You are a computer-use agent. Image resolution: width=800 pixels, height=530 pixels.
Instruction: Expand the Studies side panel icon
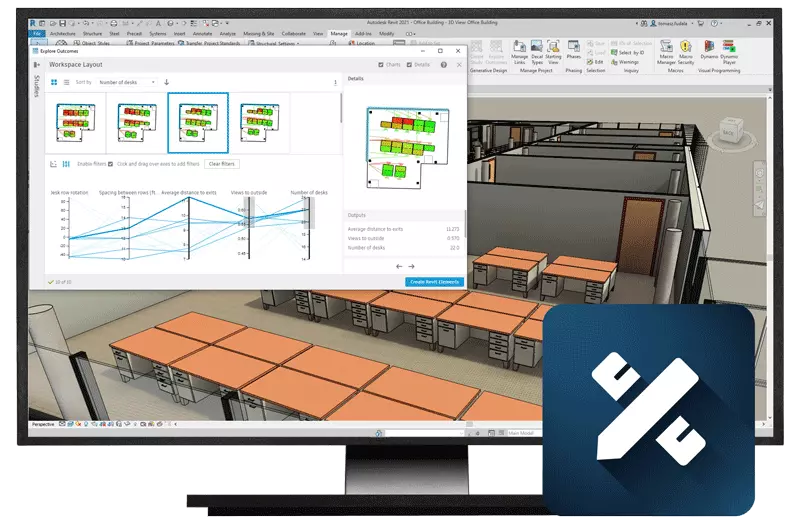tap(37, 65)
